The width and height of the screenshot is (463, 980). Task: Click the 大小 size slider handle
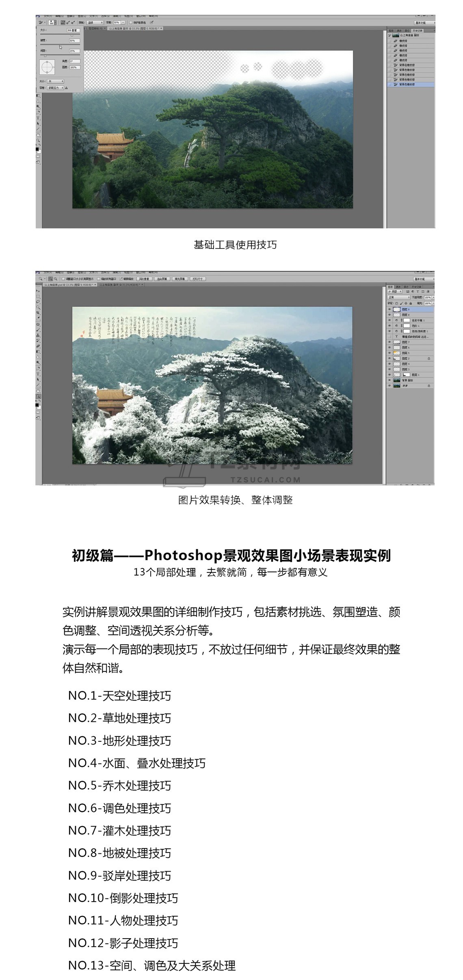pyautogui.click(x=72, y=35)
